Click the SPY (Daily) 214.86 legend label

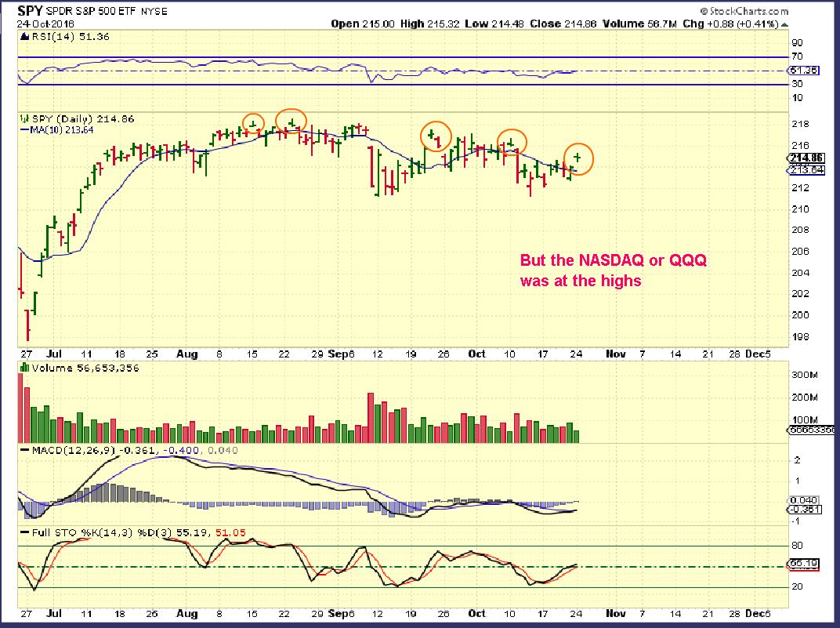click(x=83, y=119)
